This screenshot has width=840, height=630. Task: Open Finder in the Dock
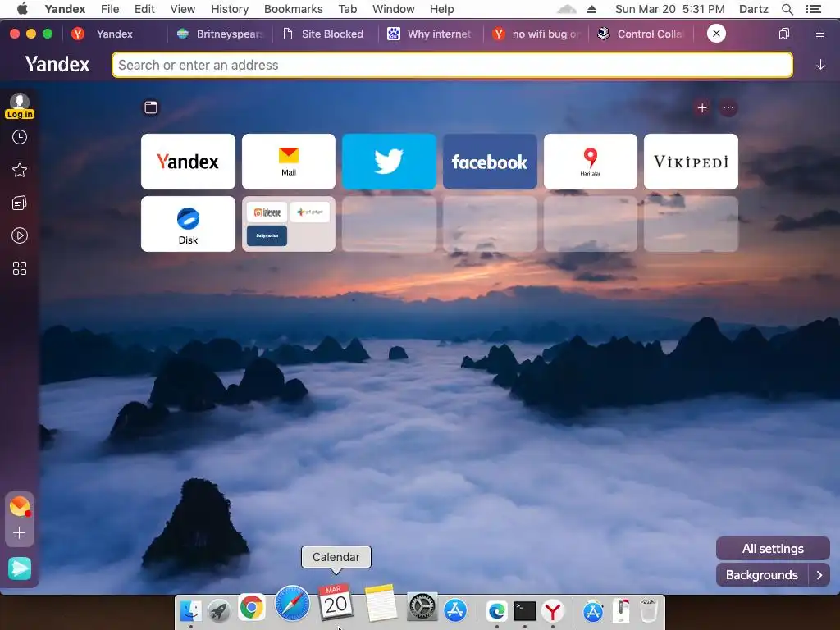tap(190, 610)
